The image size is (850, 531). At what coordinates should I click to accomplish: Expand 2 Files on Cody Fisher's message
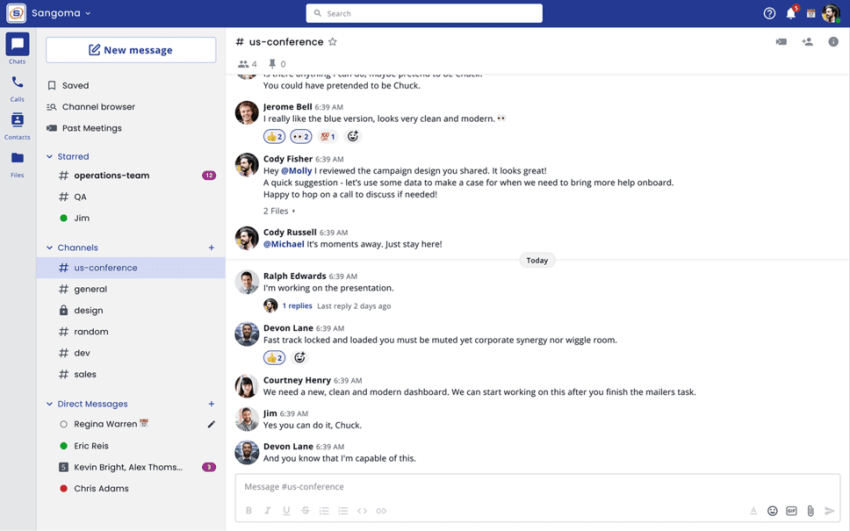[x=279, y=211]
